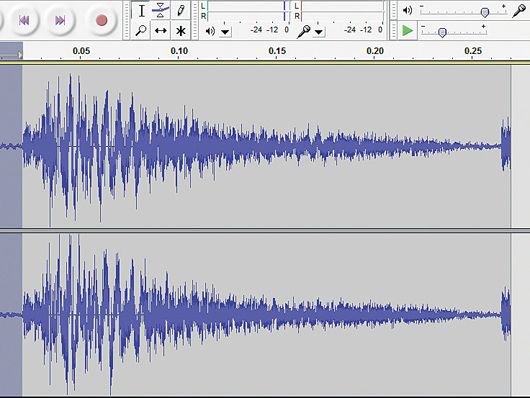Click the Skip to End button
The image size is (530, 398).
coord(60,20)
